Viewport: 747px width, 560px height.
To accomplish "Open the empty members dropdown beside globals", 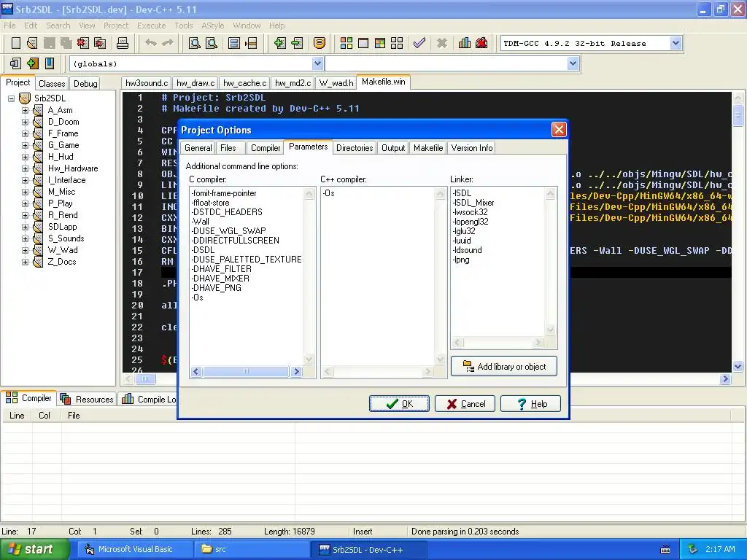I will pos(573,63).
